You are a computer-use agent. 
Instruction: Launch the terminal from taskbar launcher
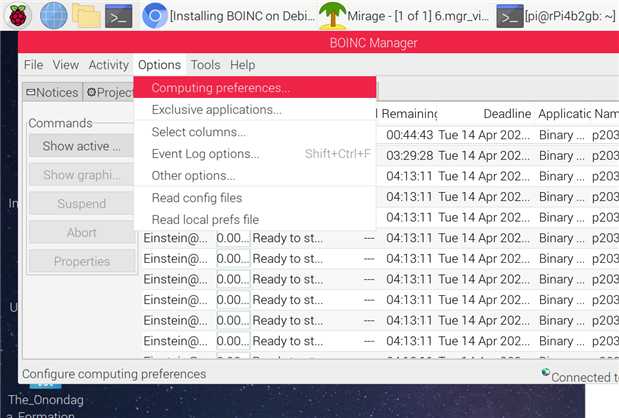120,15
